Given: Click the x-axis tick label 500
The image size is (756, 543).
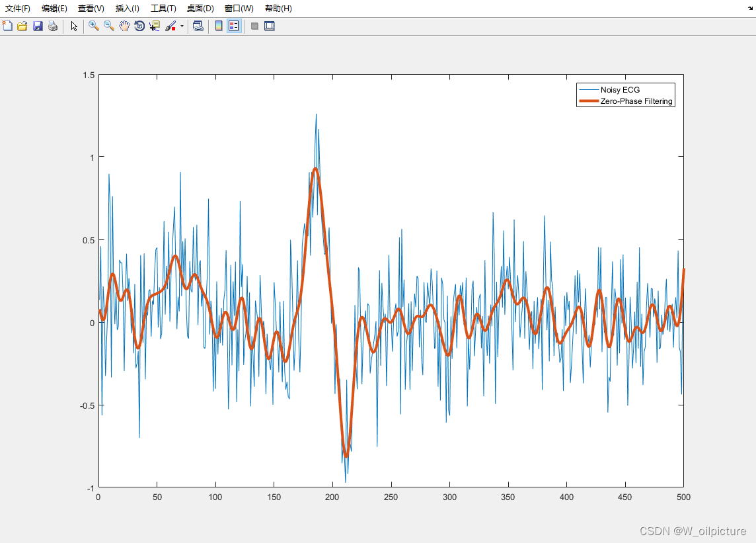Looking at the screenshot, I should coord(683,497).
